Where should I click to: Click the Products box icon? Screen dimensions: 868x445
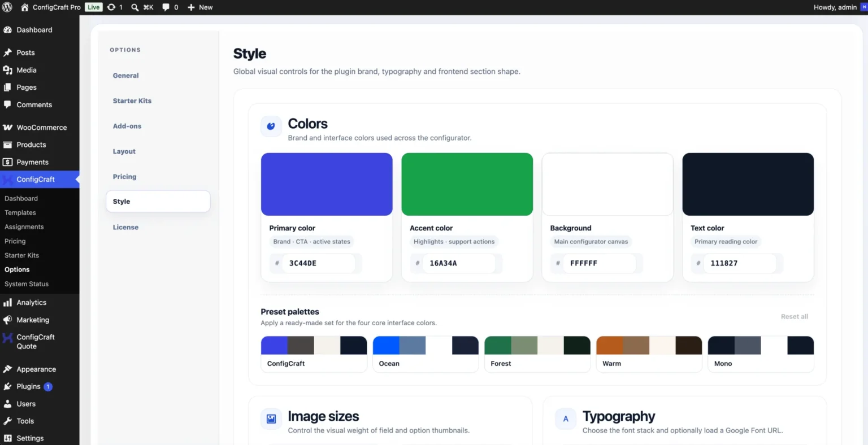(7, 145)
